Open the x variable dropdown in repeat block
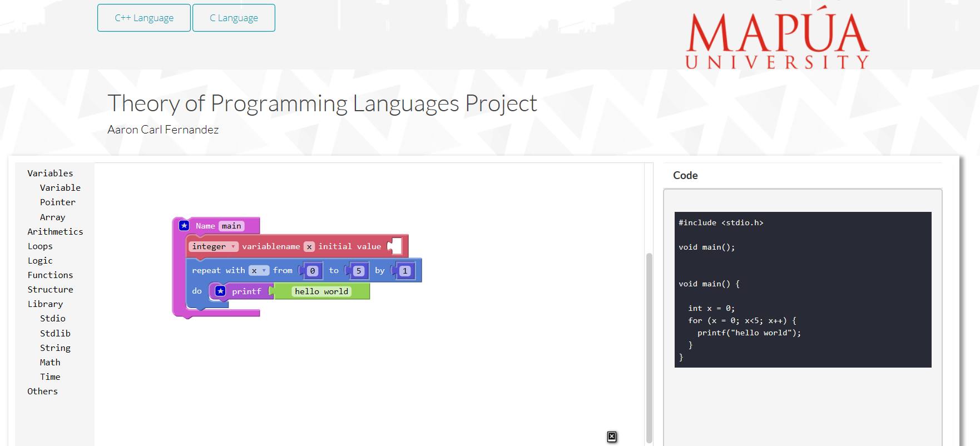Viewport: 980px width, 446px height. point(259,270)
